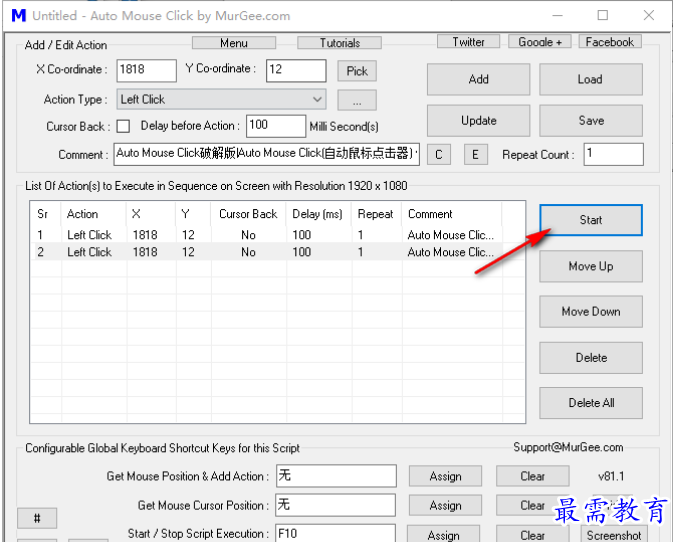The image size is (676, 542).
Task: Select row 1 Left Click action
Action: click(x=278, y=235)
